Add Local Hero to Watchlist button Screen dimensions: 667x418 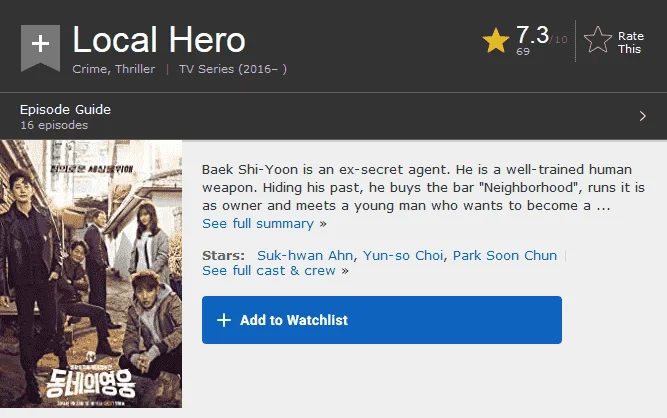pos(382,320)
